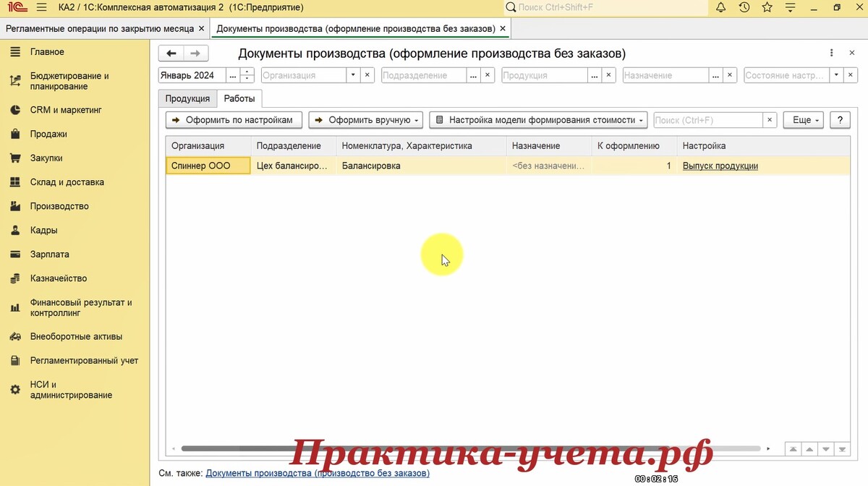Clear the Продукция filter
Screen dimensions: 868x486
tap(609, 75)
